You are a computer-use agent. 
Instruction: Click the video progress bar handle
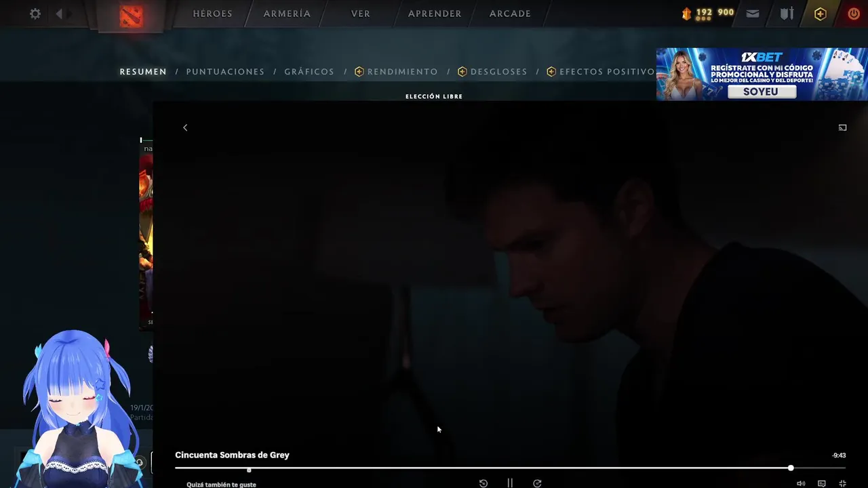[791, 468]
